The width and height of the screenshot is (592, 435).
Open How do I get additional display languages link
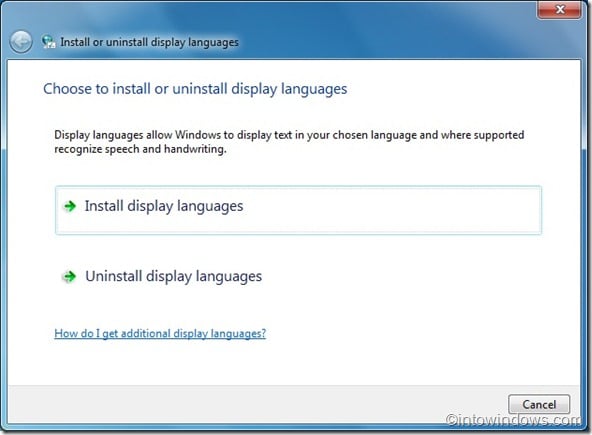coord(160,333)
